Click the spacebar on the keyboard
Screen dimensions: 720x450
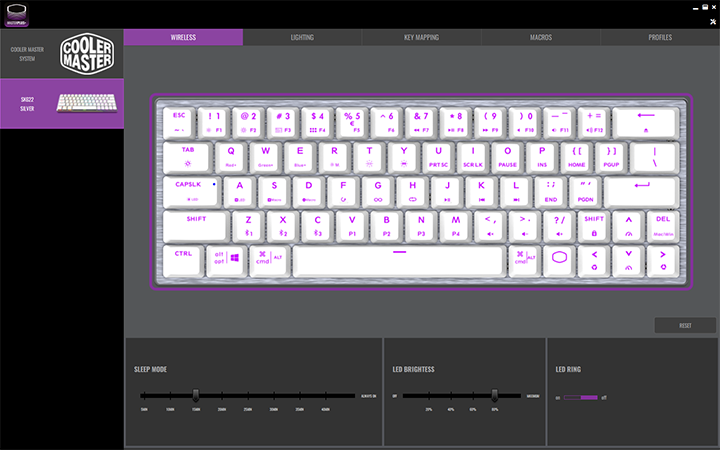(399, 259)
